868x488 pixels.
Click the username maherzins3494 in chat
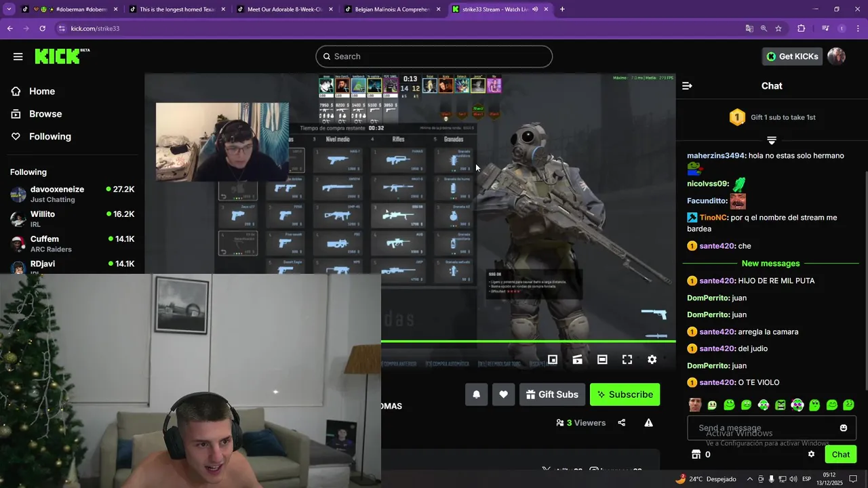coord(716,155)
